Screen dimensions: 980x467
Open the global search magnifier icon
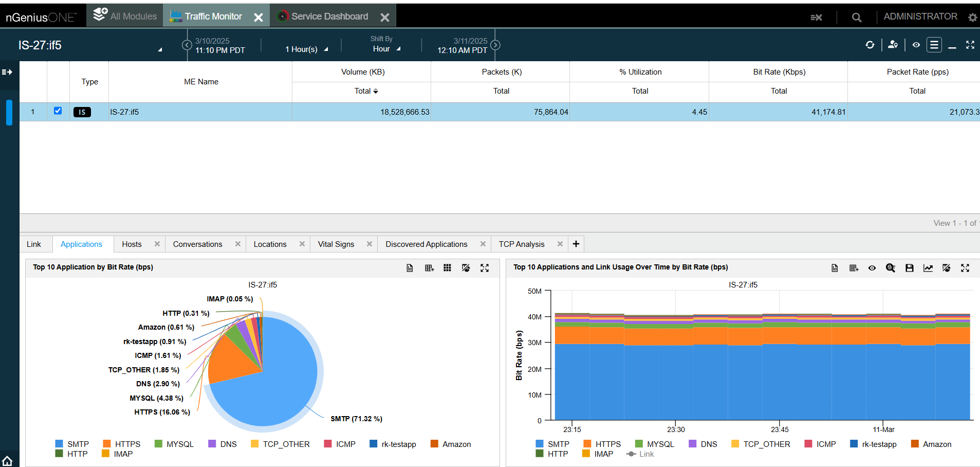coord(856,17)
